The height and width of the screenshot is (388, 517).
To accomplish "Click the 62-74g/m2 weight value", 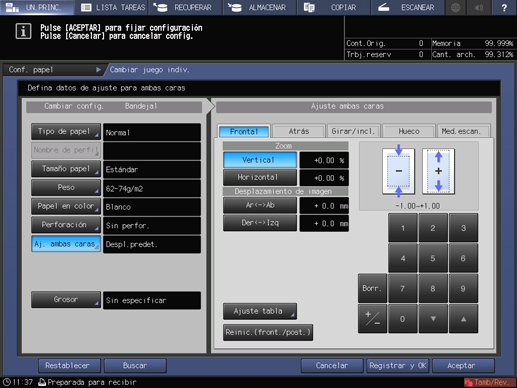I will [x=152, y=189].
